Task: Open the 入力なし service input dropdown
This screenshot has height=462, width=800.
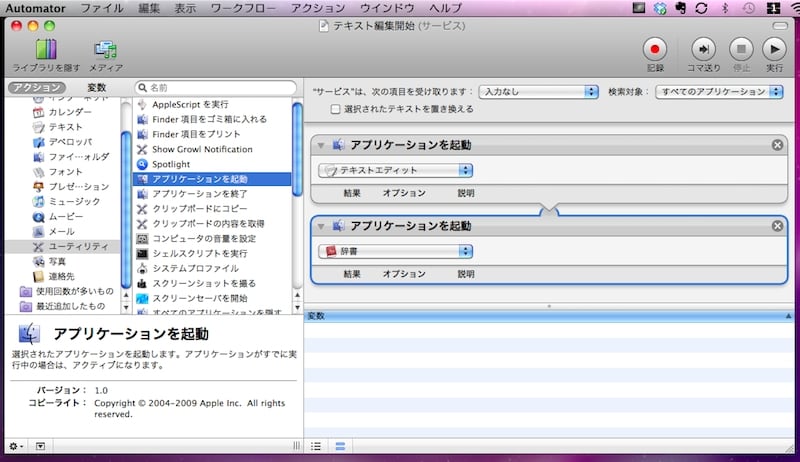Action: 538,92
